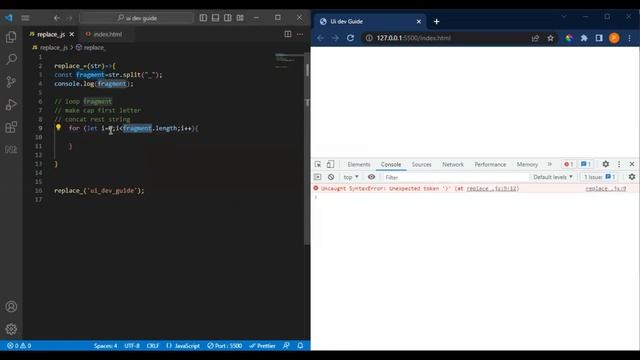Click the ui dev guide command center search
This screenshot has width=640, height=360.
tap(137, 18)
